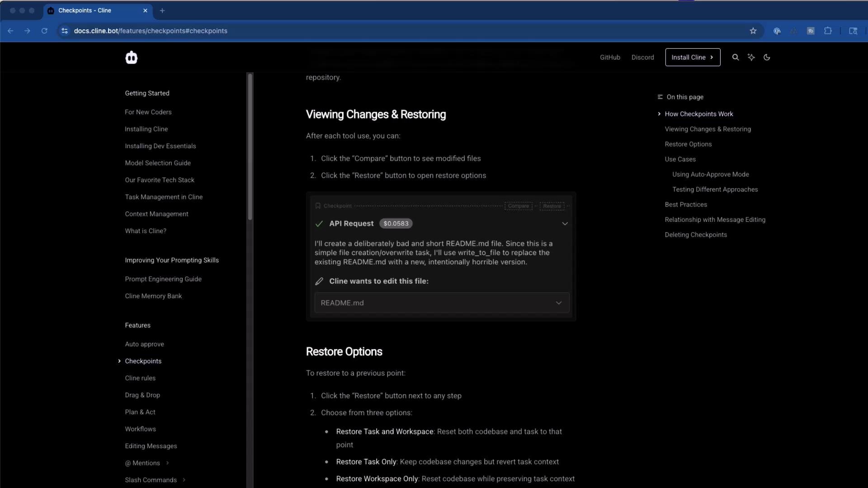Bookmark this page with the star icon
The image size is (868, 488).
tap(753, 31)
